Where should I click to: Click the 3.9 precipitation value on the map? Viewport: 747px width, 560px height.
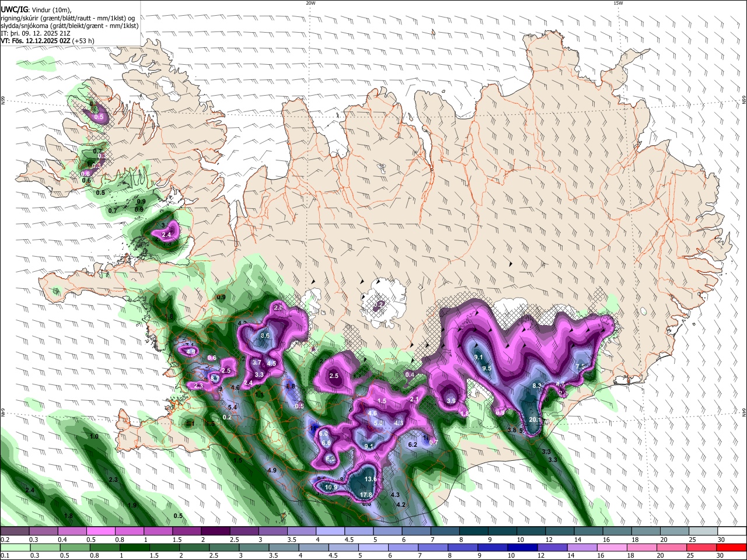tap(451, 401)
